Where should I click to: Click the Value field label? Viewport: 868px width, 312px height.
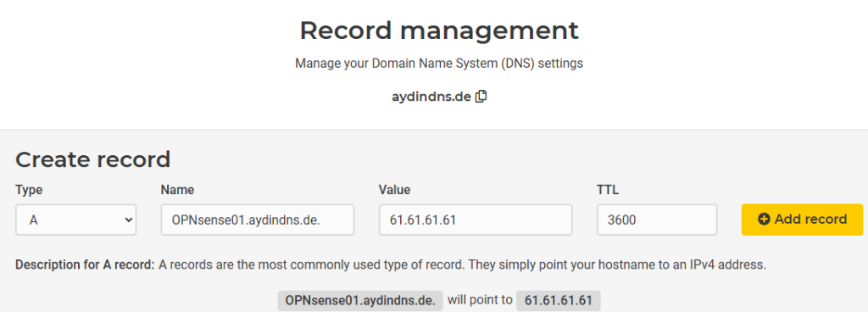click(395, 190)
